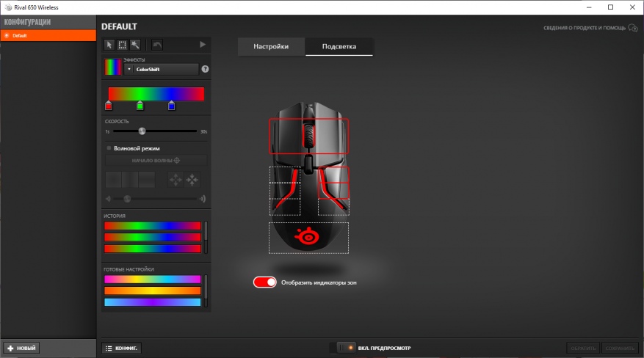Click the help chat bubble icon top right
This screenshot has height=358, width=644.
(x=633, y=28)
